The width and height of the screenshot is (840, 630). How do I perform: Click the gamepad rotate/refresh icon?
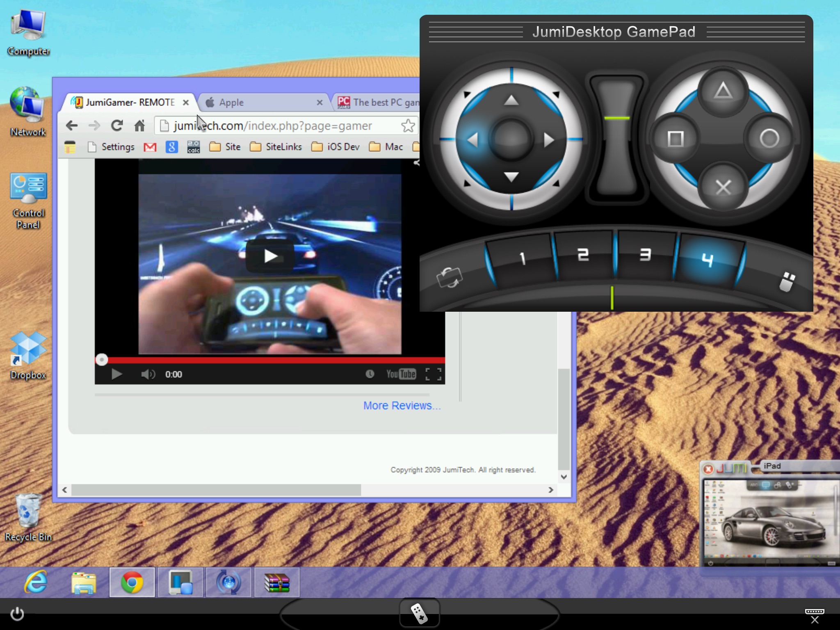coord(450,277)
